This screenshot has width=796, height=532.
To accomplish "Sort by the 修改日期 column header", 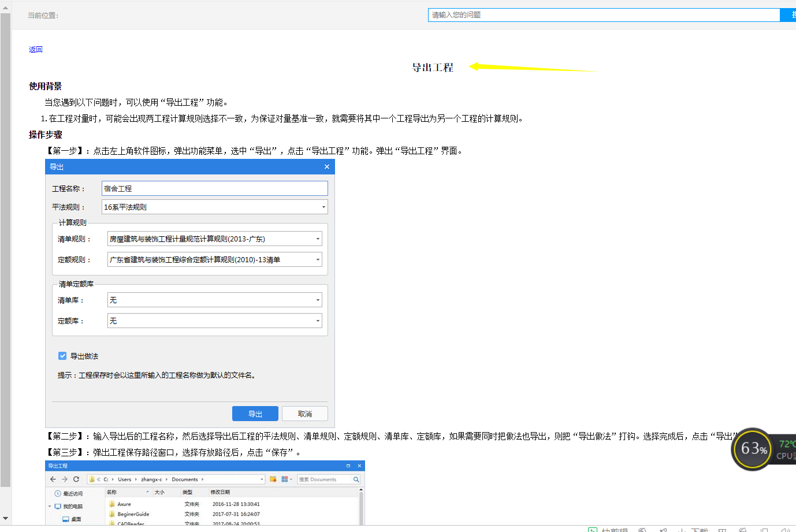I will click(x=220, y=492).
